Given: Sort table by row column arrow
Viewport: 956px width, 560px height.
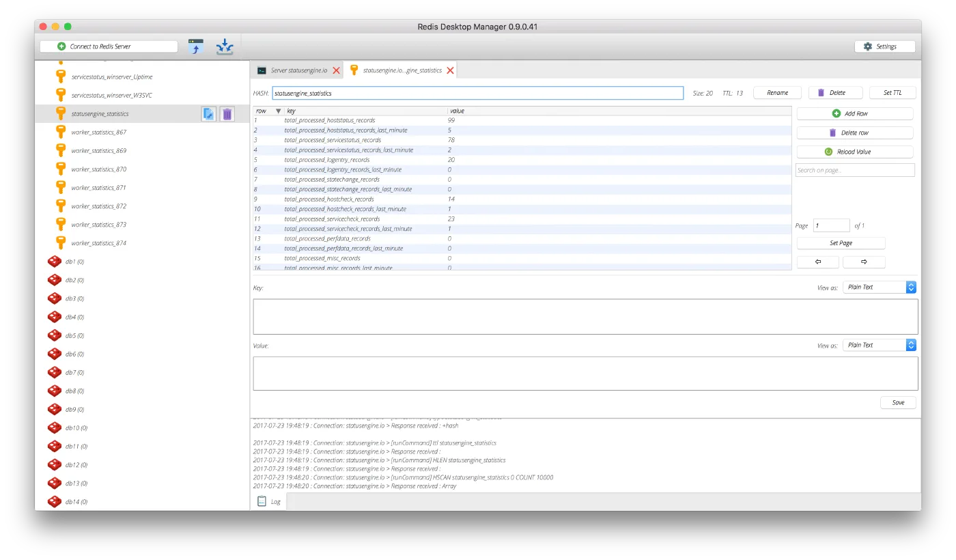Looking at the screenshot, I should click(x=278, y=111).
